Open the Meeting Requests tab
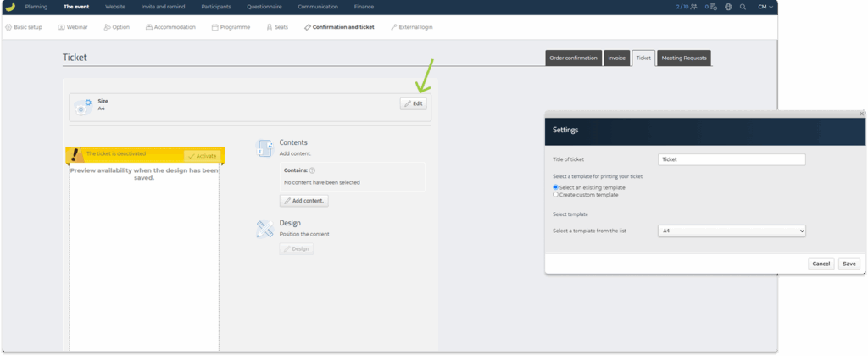Screen dimensions: 868x356 pos(684,58)
